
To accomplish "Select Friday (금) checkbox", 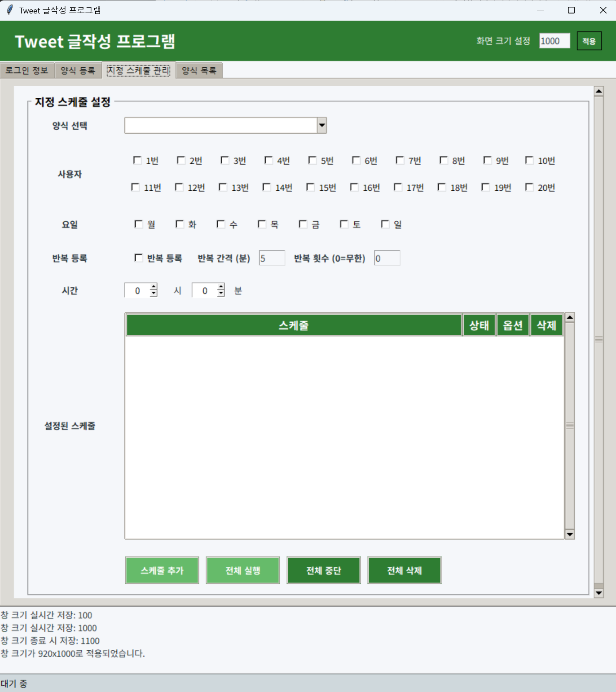I will tap(303, 224).
